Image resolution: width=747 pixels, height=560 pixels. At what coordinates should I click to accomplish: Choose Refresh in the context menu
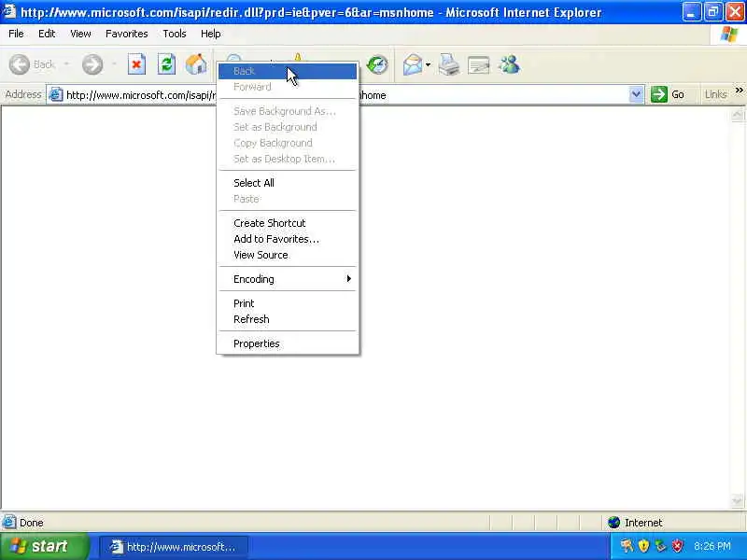[x=288, y=319]
